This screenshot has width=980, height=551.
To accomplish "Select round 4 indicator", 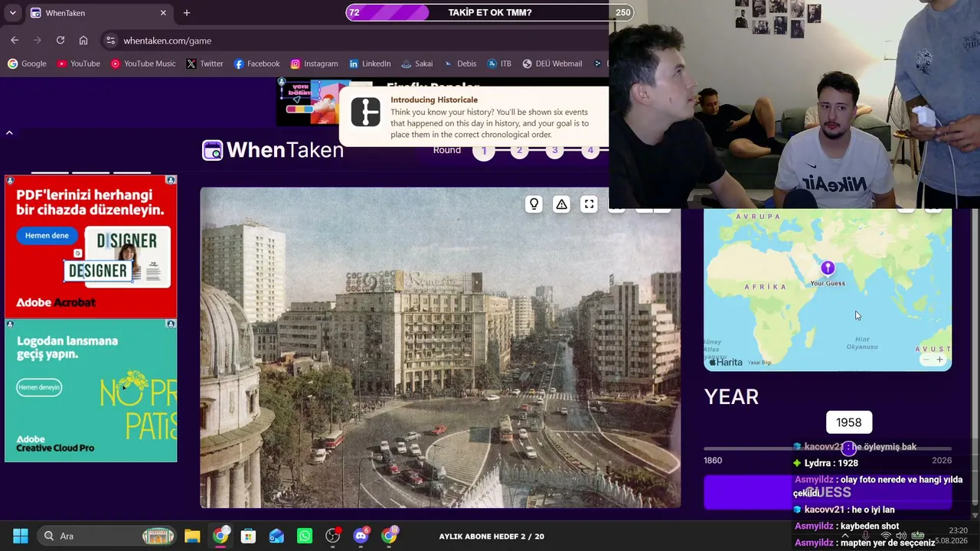I will [x=590, y=151].
